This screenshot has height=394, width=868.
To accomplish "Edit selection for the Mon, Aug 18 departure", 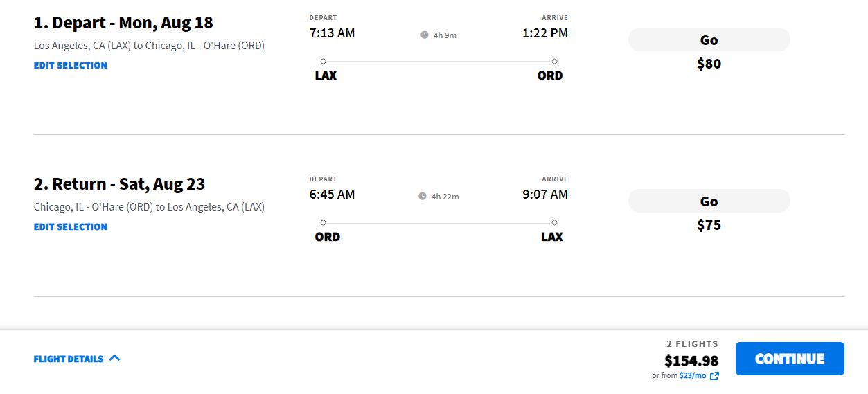I will (71, 65).
